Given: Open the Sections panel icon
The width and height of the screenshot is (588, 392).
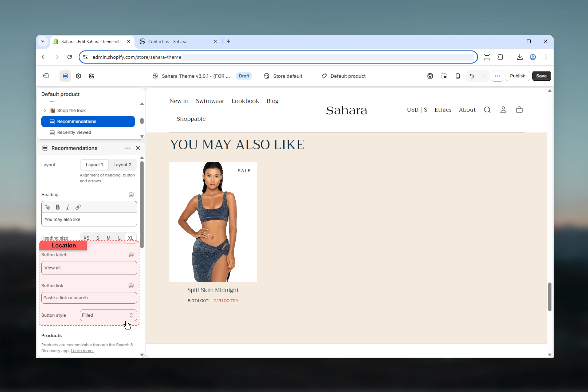Looking at the screenshot, I should pos(65,76).
